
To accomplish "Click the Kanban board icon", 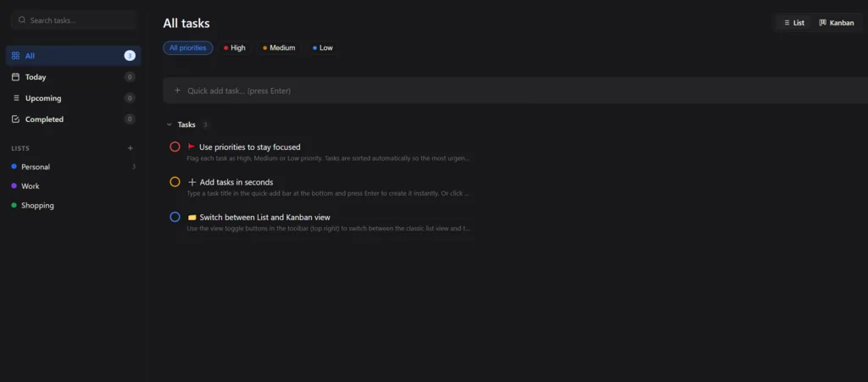I will coord(822,23).
